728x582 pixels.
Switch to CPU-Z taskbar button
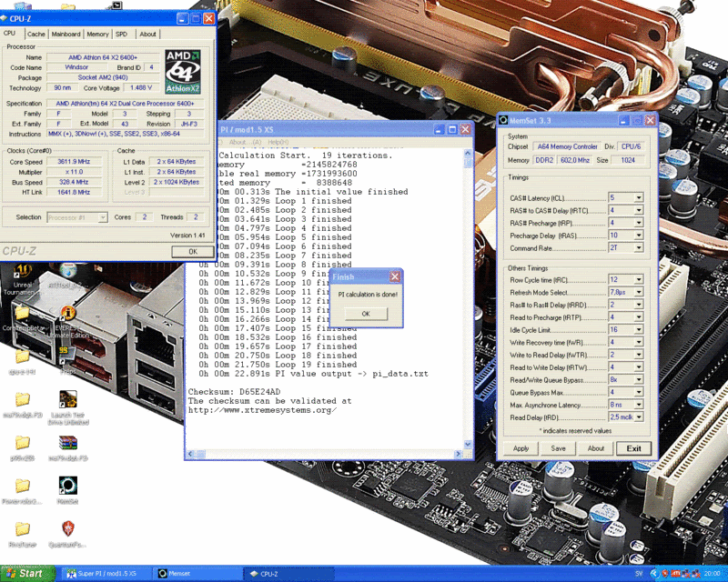pyautogui.click(x=288, y=574)
